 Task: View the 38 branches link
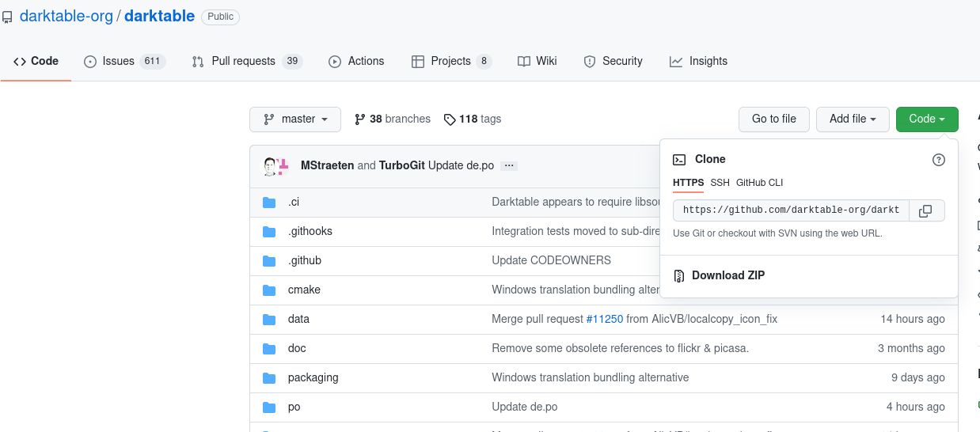[393, 119]
